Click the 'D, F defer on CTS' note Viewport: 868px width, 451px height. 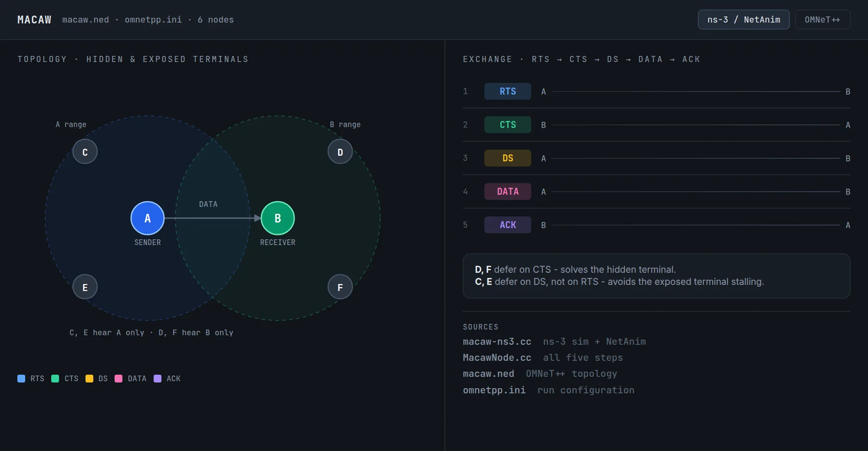[x=575, y=270]
